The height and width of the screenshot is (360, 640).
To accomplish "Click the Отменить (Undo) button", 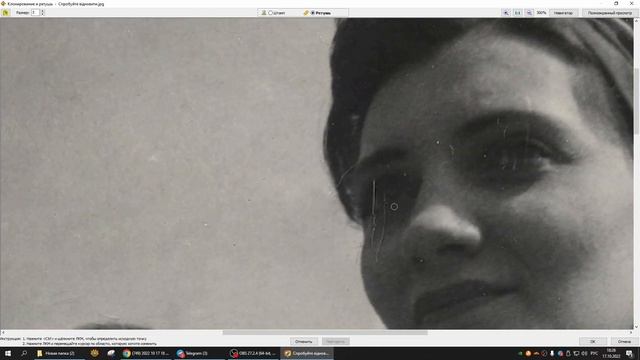I will [x=304, y=341].
